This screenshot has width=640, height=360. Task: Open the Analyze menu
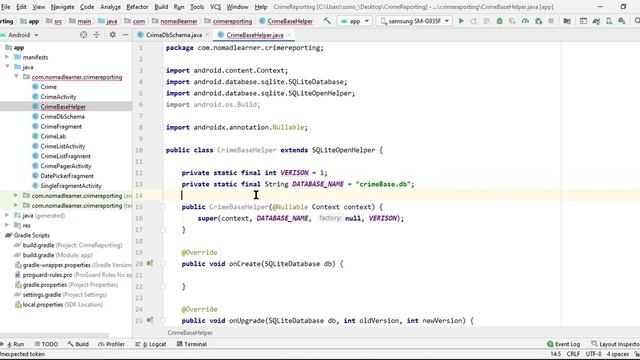[110, 7]
